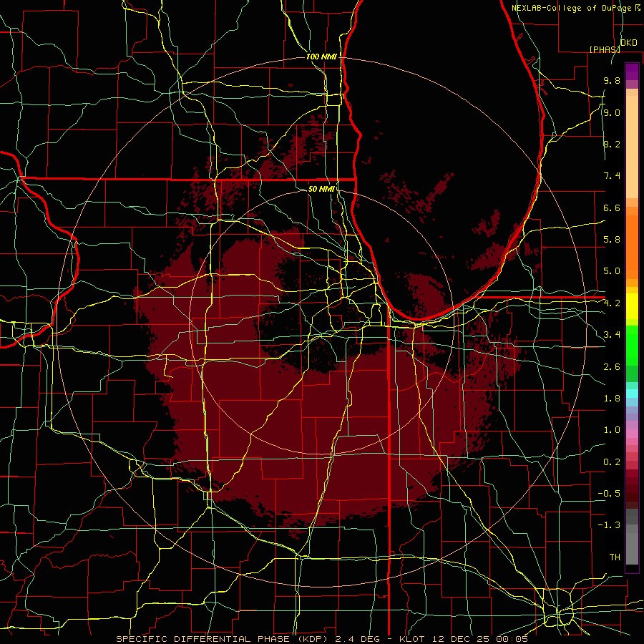Click the -1.3 scale value
644x644 pixels.
pos(609,525)
